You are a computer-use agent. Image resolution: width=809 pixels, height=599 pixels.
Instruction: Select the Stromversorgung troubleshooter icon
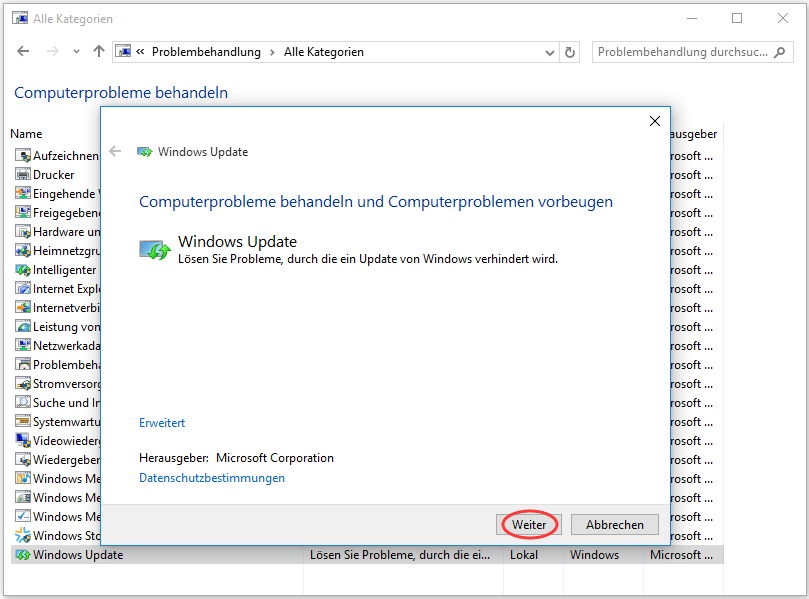[x=23, y=384]
